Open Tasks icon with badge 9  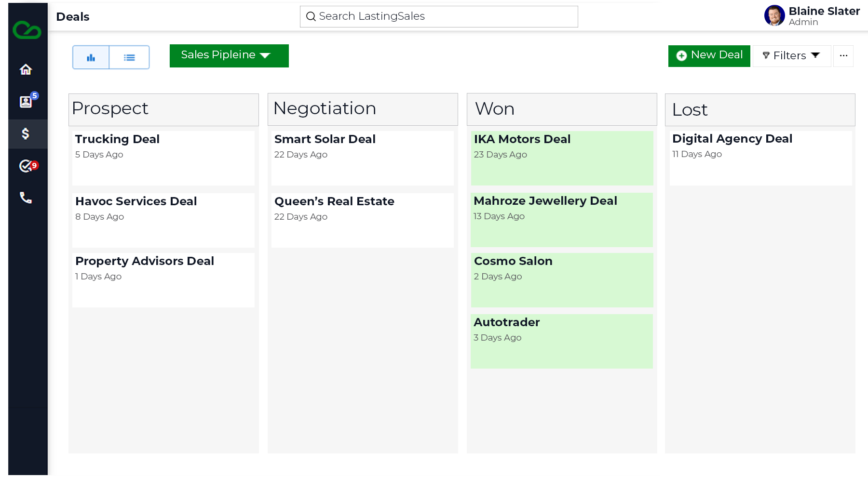[28, 166]
